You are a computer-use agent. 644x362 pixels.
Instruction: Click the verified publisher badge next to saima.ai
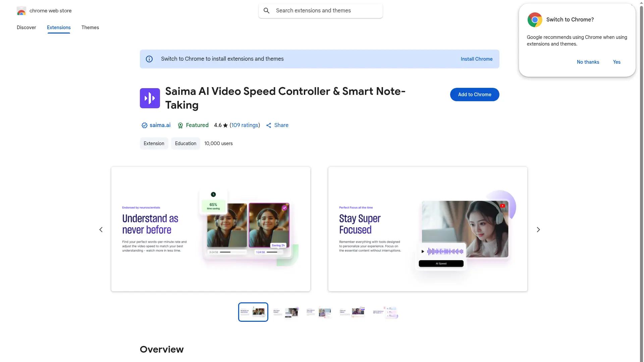point(144,125)
